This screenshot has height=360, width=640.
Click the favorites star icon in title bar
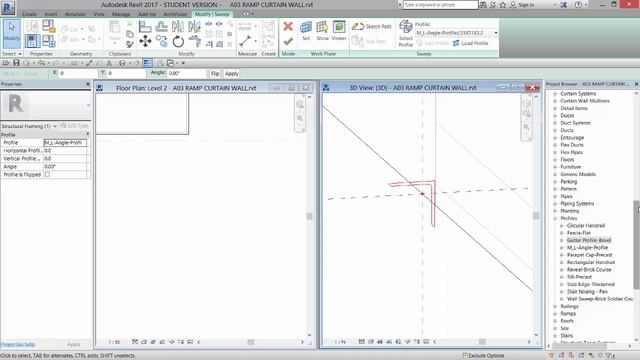point(503,5)
